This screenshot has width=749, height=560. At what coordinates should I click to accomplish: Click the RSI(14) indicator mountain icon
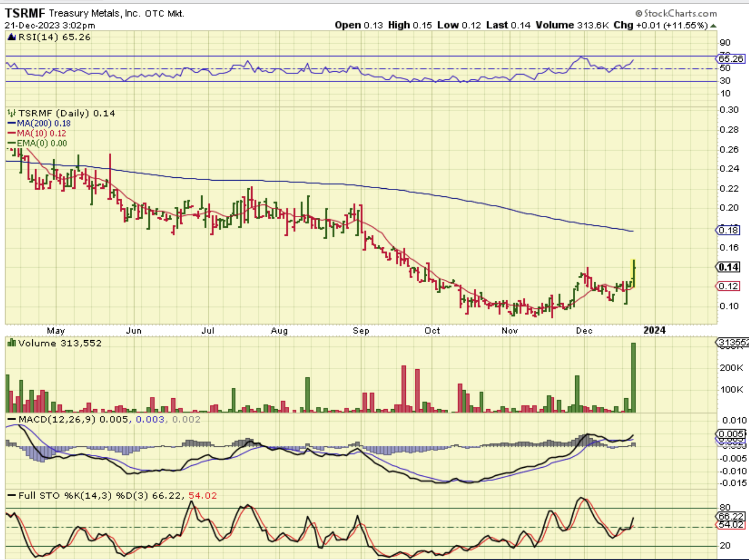12,37
